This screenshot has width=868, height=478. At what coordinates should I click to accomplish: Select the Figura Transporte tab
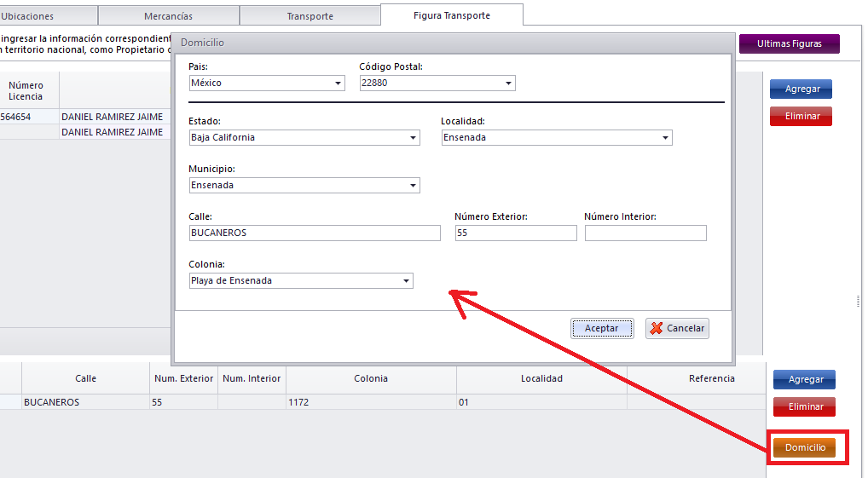(x=451, y=15)
